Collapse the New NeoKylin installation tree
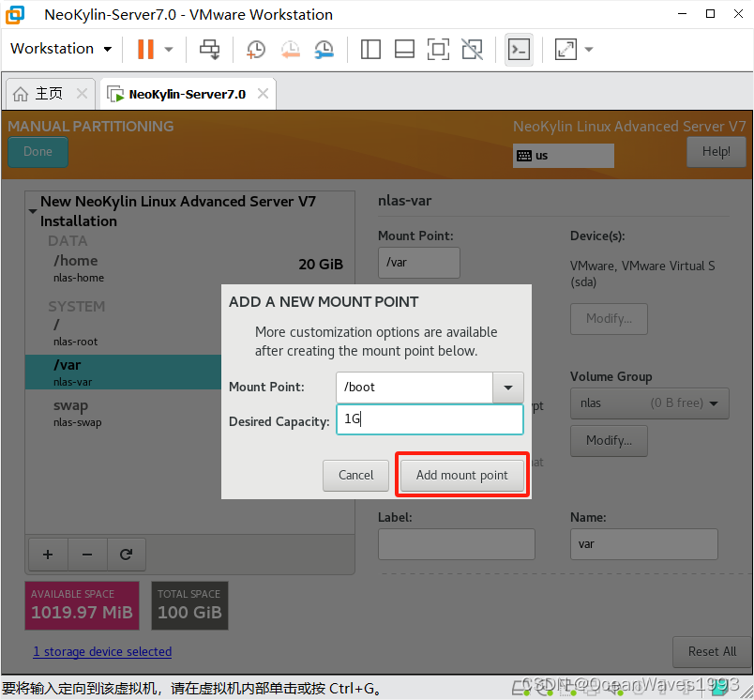This screenshot has height=700, width=754. [x=33, y=211]
